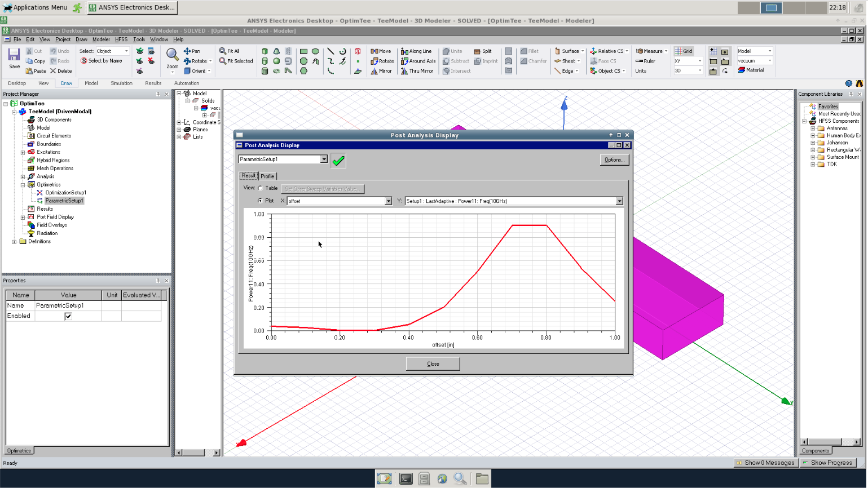Toggle the Enabled checkbox in Properties

(x=68, y=316)
